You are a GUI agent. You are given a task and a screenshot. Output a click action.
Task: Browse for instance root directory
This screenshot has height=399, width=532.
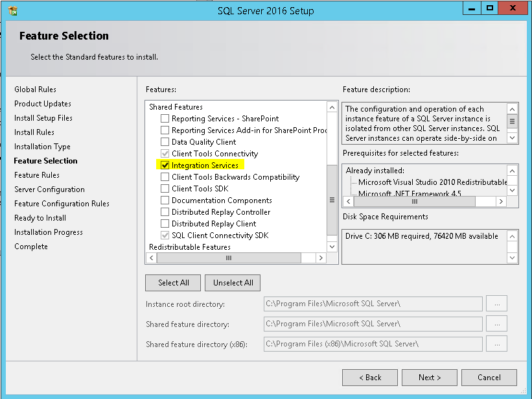point(497,304)
